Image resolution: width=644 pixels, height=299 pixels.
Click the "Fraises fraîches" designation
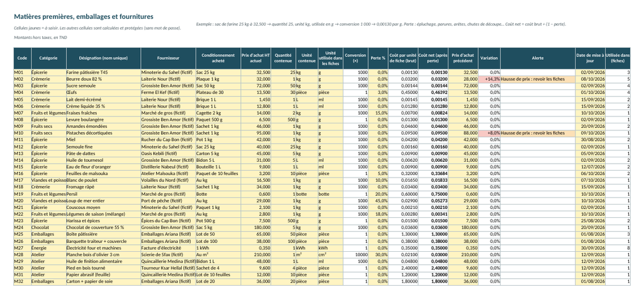[104, 113]
